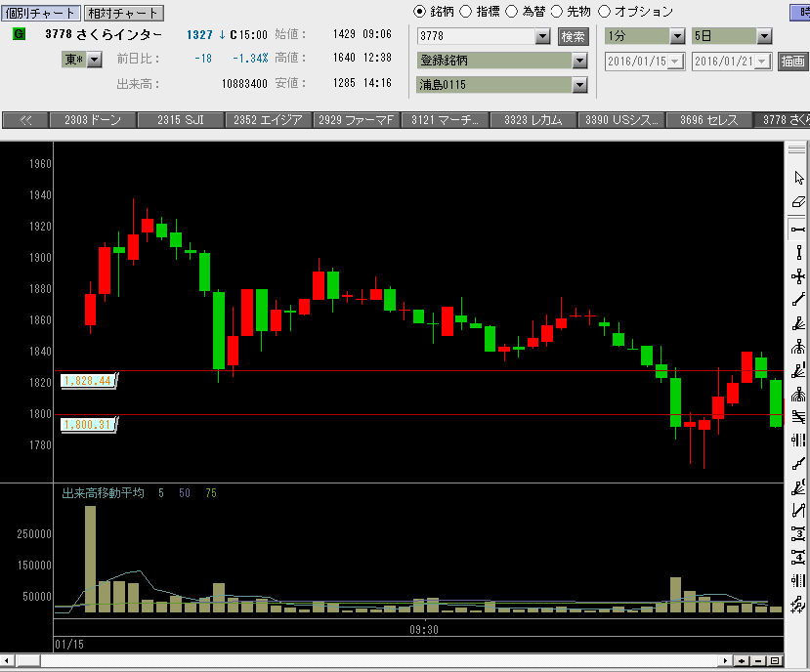Click the 検索 search button
The width and height of the screenshot is (810, 672).
pos(573,37)
